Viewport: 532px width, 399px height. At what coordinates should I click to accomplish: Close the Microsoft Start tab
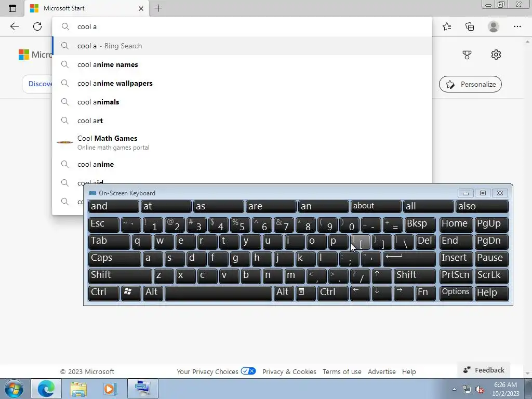coord(141,8)
